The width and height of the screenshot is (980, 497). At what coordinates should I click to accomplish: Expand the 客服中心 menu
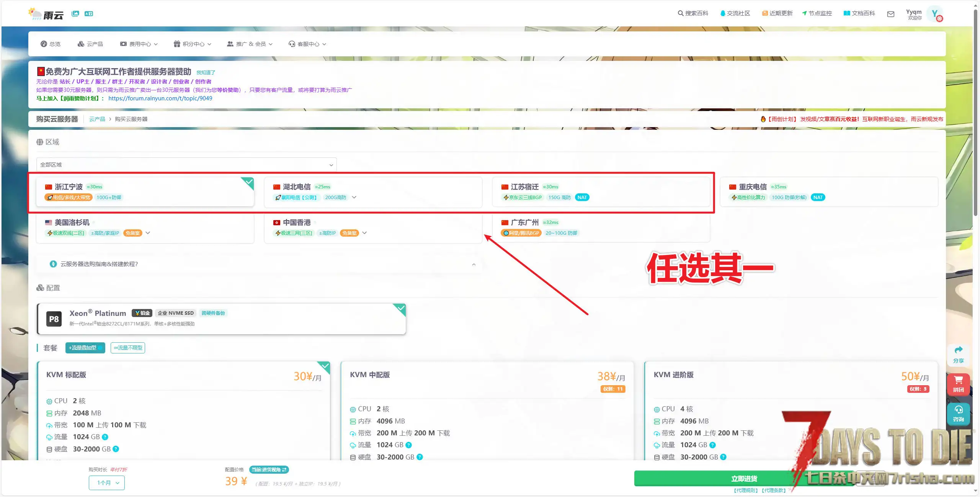click(x=307, y=44)
